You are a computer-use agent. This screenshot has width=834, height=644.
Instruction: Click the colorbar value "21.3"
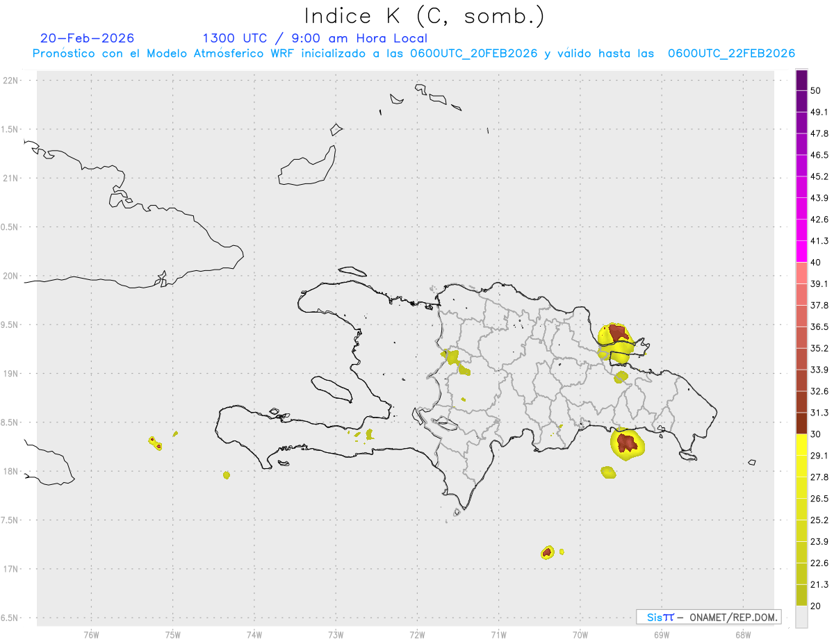click(x=819, y=585)
